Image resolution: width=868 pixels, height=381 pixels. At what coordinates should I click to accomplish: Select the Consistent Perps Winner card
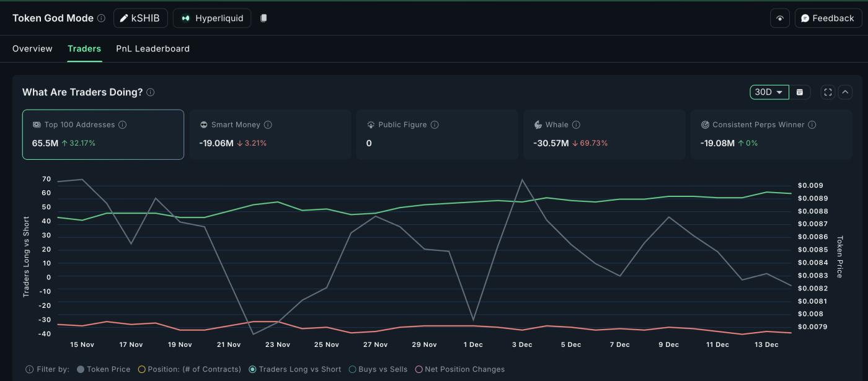[771, 134]
